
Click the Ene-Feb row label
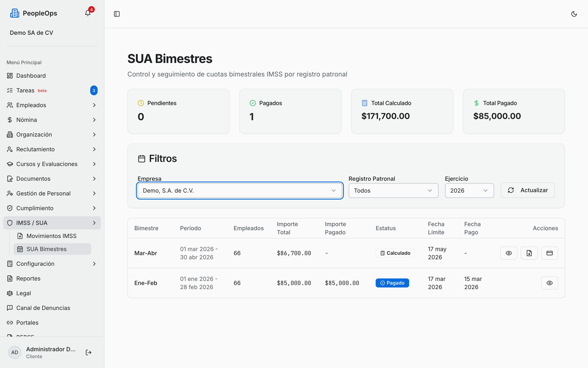(146, 283)
